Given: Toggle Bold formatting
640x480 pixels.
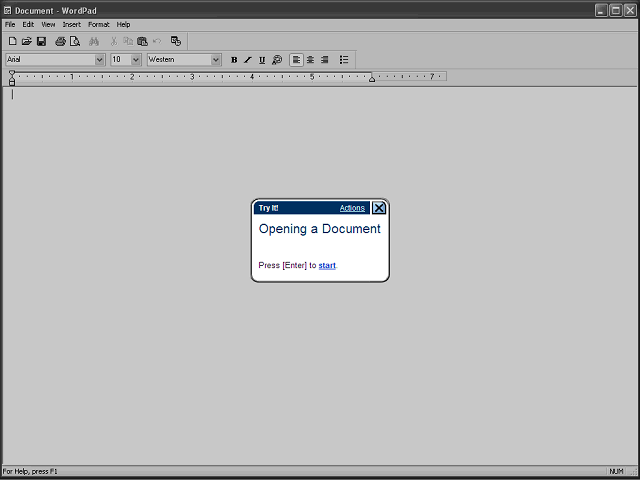Looking at the screenshot, I should (x=234, y=60).
